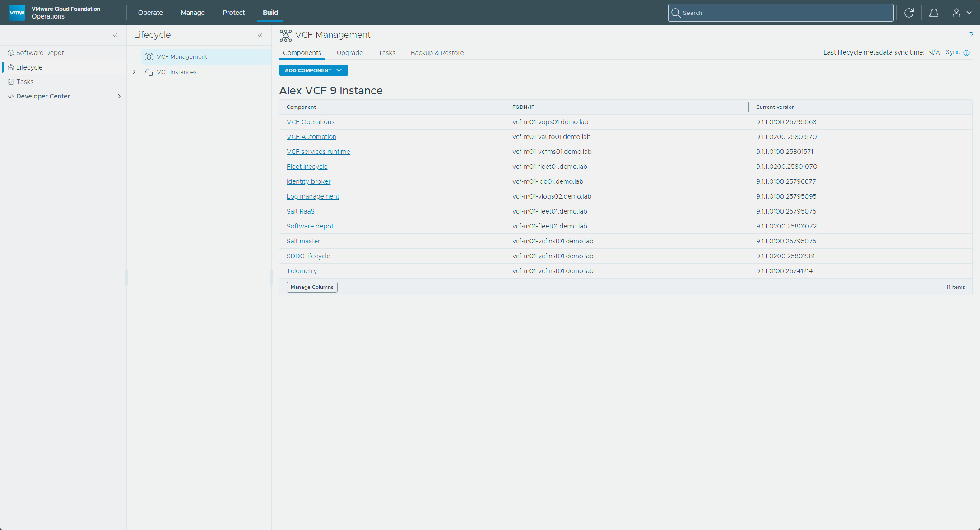Open the notifications bell
Viewport: 980px width, 530px height.
tap(934, 13)
